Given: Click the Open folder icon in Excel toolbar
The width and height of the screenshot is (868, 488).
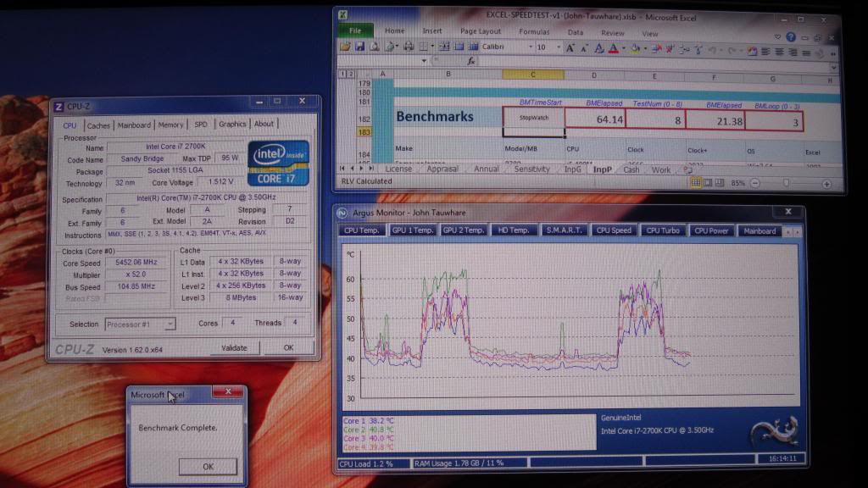Looking at the screenshot, I should pyautogui.click(x=345, y=47).
